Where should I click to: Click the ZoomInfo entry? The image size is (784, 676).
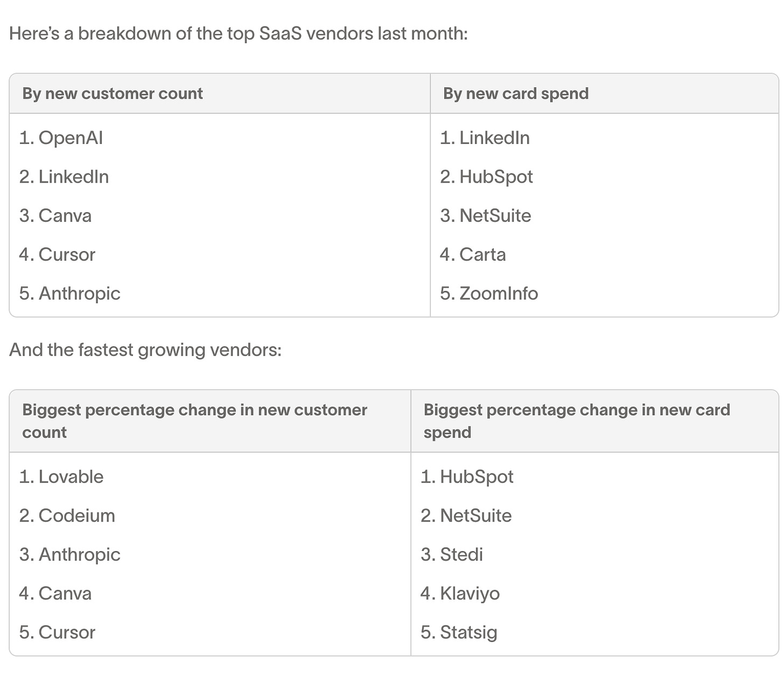[489, 294]
